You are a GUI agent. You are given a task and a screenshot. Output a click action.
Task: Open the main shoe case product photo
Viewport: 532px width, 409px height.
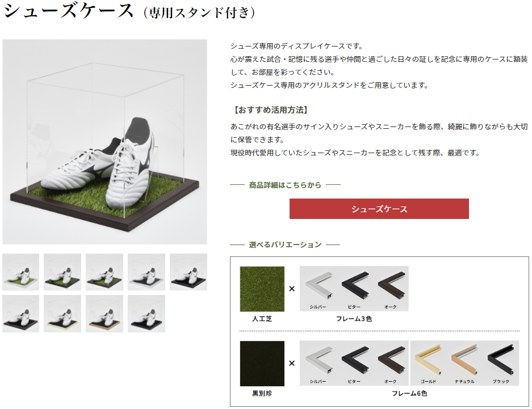pyautogui.click(x=104, y=142)
